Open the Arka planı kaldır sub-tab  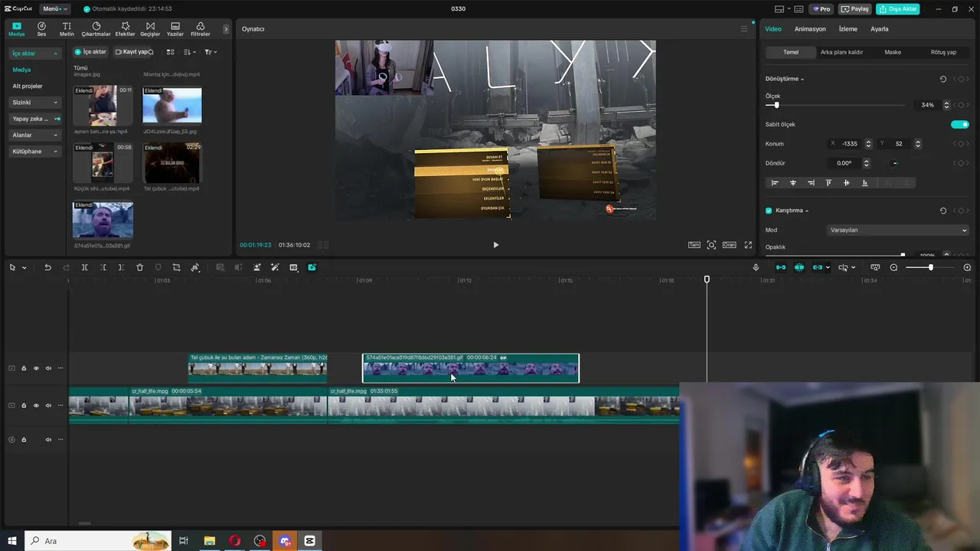(841, 52)
